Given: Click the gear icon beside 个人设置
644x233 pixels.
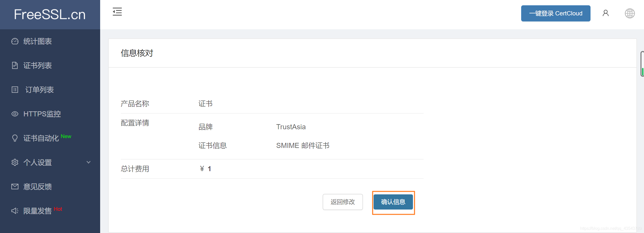Looking at the screenshot, I should tap(15, 162).
